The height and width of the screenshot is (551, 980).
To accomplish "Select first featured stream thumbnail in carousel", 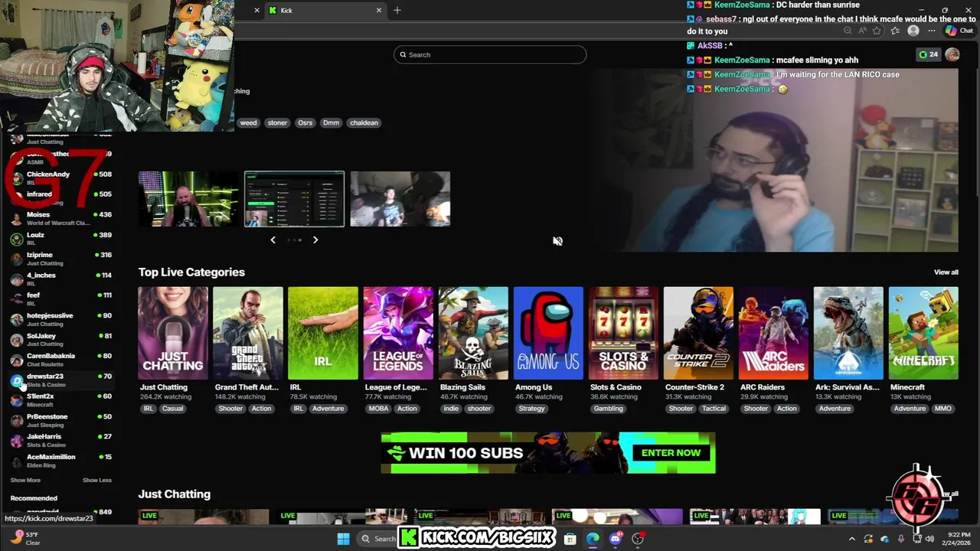I will pyautogui.click(x=188, y=199).
